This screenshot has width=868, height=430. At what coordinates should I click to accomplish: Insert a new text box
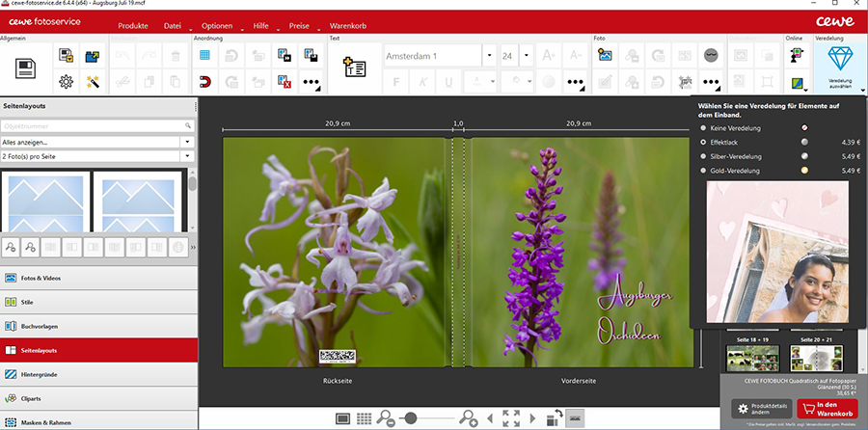point(354,67)
